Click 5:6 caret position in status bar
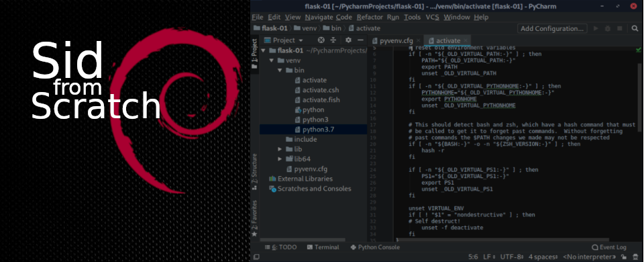 (x=473, y=257)
